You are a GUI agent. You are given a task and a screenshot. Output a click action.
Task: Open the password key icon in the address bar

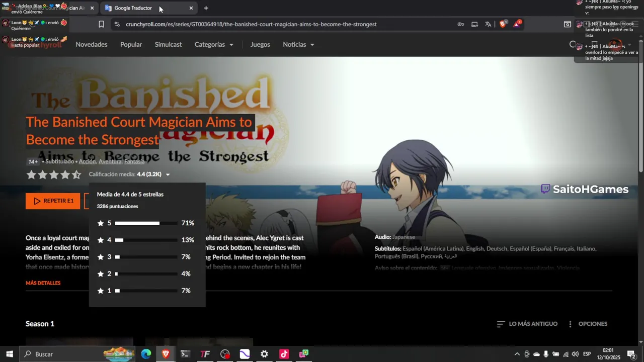click(461, 24)
